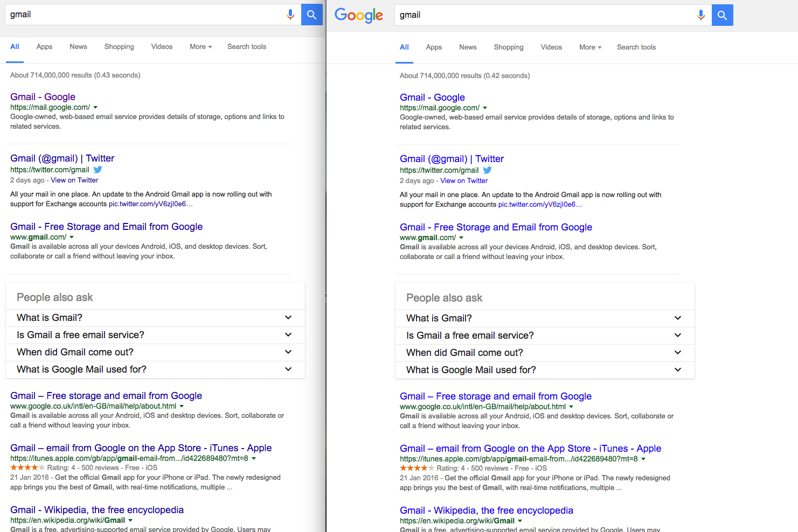Image resolution: width=798 pixels, height=532 pixels.
Task: Click the blue magnifier search button in the right window
Action: point(722,15)
